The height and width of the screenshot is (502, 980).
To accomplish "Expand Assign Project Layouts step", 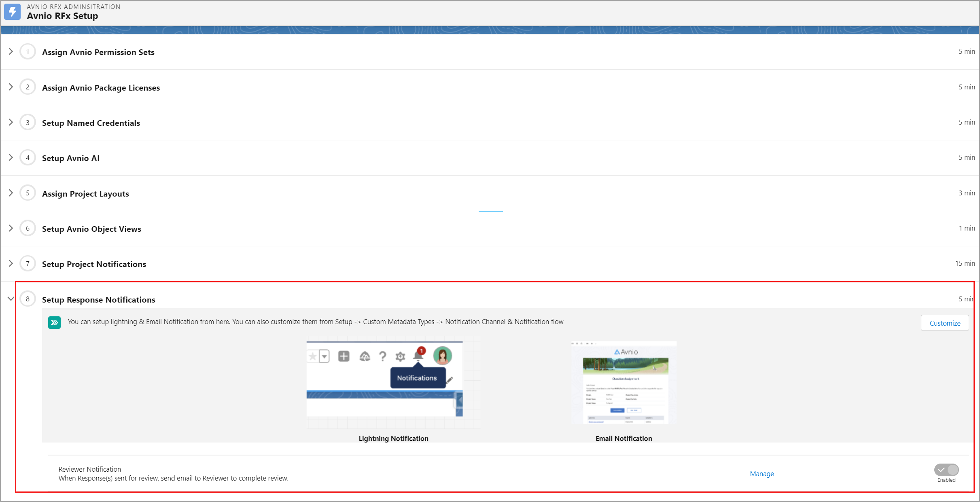I will click(11, 193).
